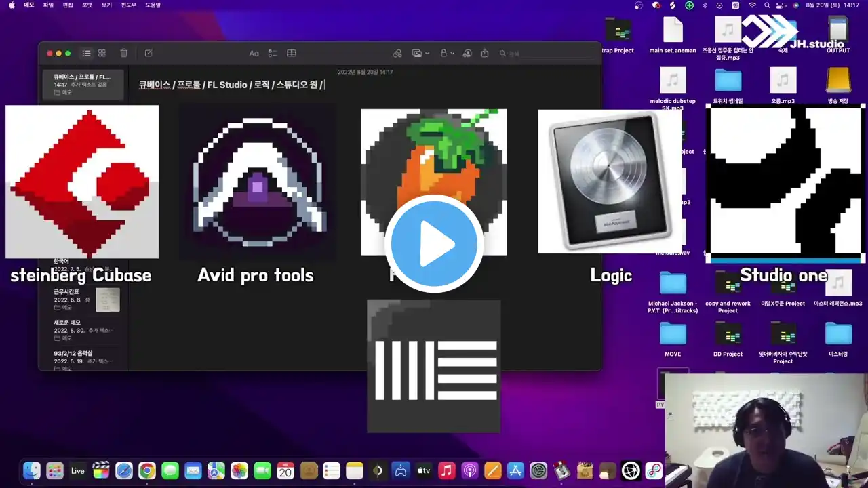This screenshot has height=488, width=868.
Task: Open the 편집 menu
Action: pyautogui.click(x=68, y=5)
